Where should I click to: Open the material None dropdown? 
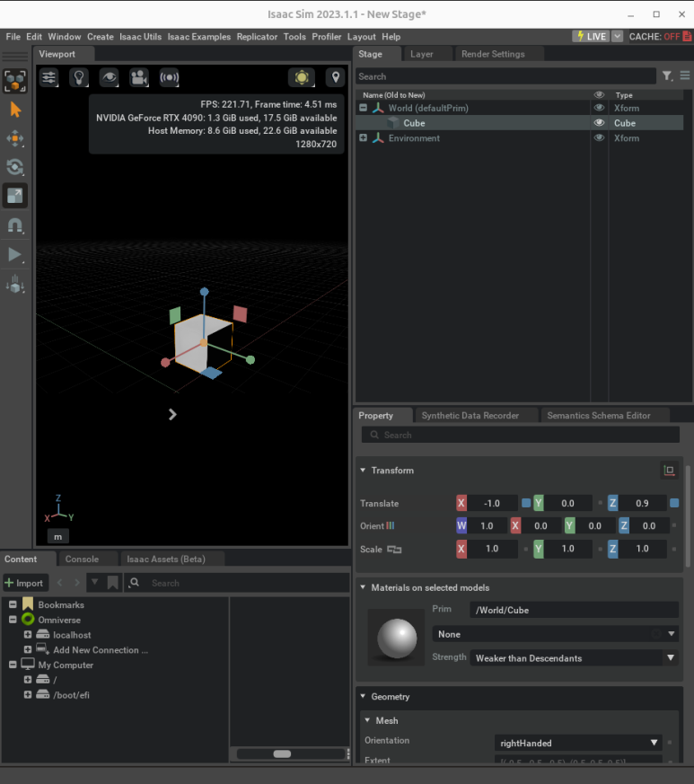pos(556,634)
